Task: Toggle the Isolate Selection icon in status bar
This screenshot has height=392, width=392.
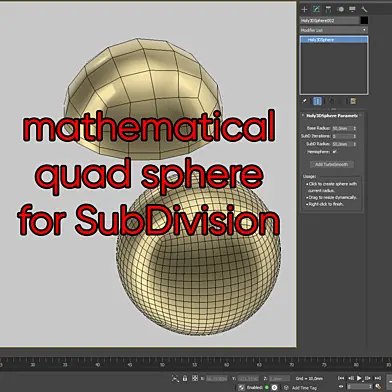Action: tap(175, 378)
